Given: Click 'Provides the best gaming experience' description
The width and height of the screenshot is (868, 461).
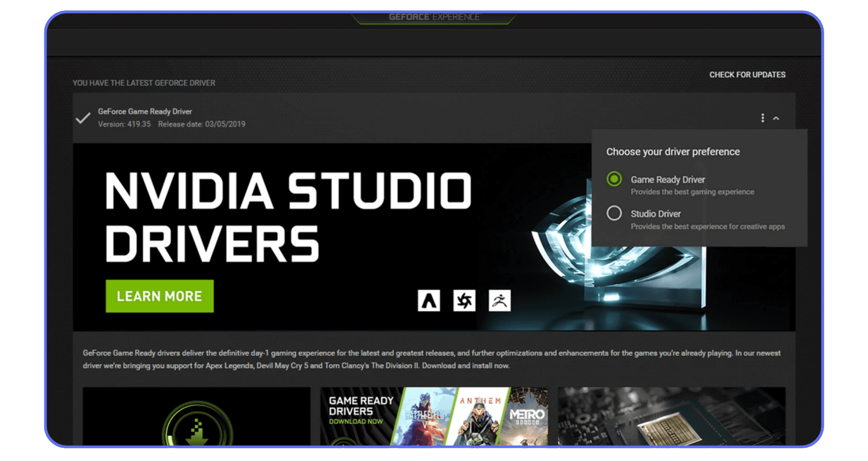Looking at the screenshot, I should click(x=692, y=192).
